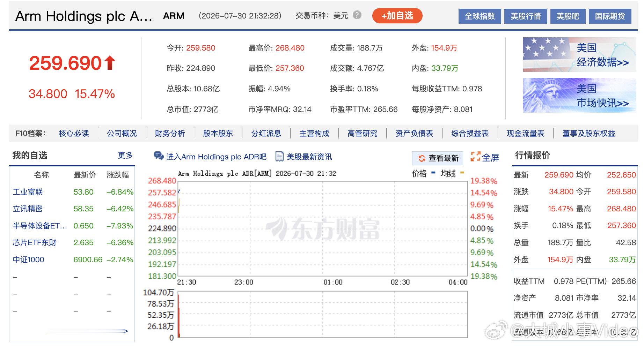Click 今开 value 259.580 in header

200,48
